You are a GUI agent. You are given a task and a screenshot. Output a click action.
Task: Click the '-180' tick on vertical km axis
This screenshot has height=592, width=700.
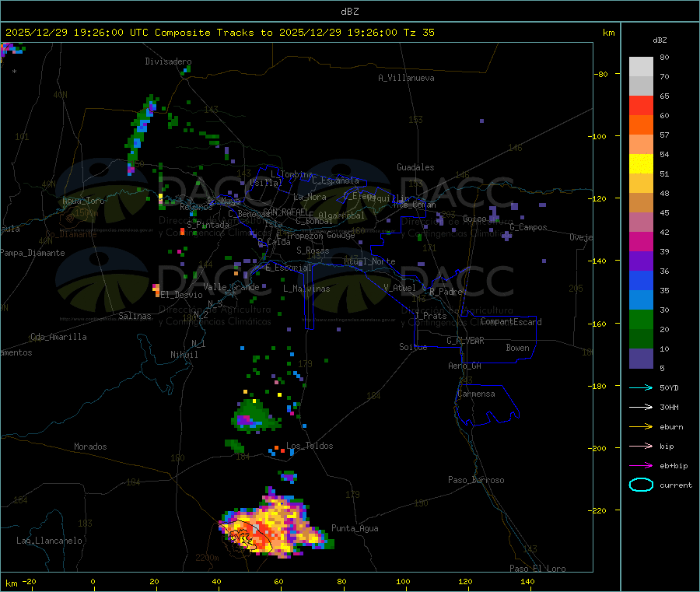coord(599,386)
